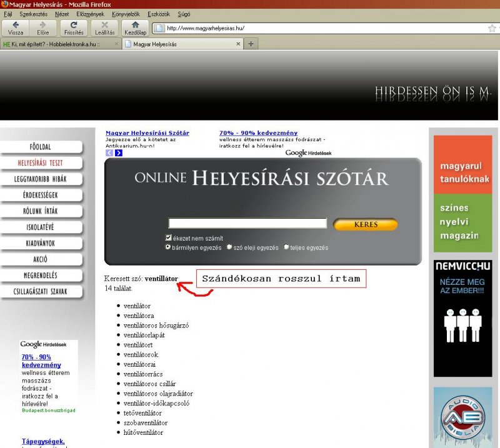Screen dimensions: 500x448
Task: Open the Fájl menu
Action: pyautogui.click(x=8, y=14)
